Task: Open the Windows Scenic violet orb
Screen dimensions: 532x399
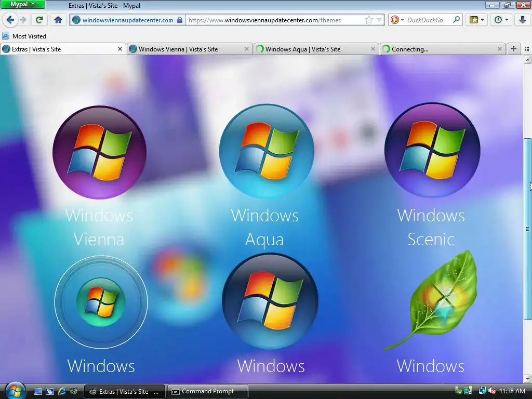Action: pos(432,150)
